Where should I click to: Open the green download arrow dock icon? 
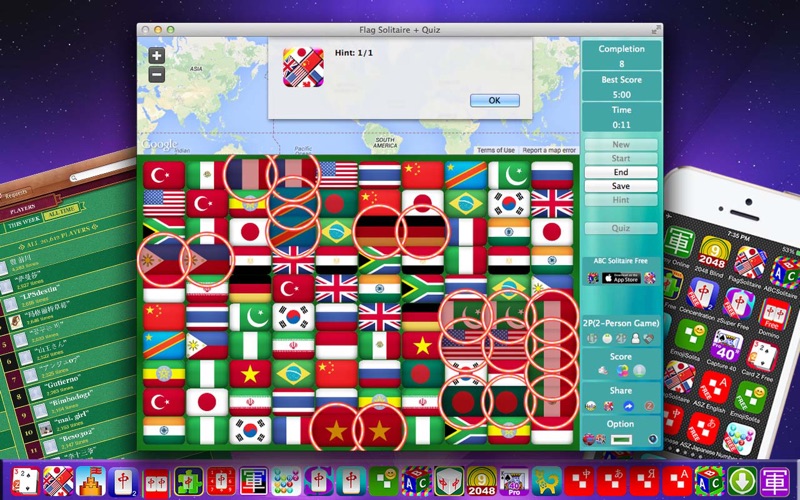pos(742,480)
